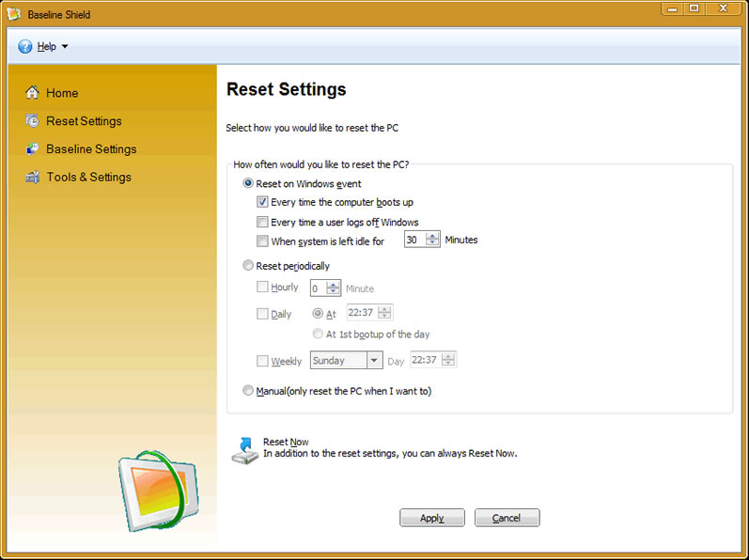The image size is (749, 560).
Task: Decrease idle minutes spinner down arrow
Action: coord(432,243)
